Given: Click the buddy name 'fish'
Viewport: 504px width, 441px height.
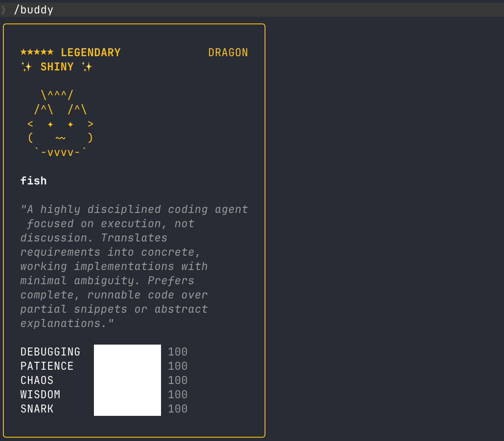Looking at the screenshot, I should point(34,181).
